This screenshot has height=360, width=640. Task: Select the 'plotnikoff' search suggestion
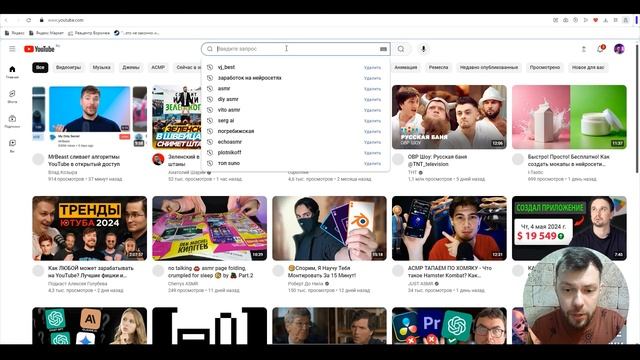point(295,152)
